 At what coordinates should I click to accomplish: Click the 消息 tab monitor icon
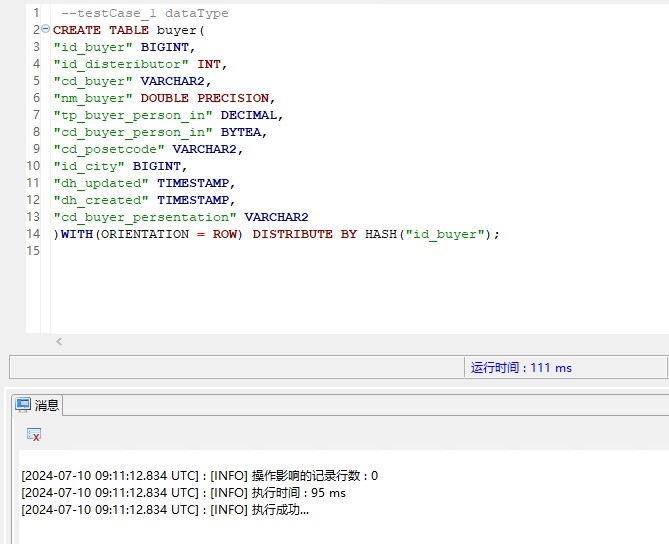(x=23, y=404)
